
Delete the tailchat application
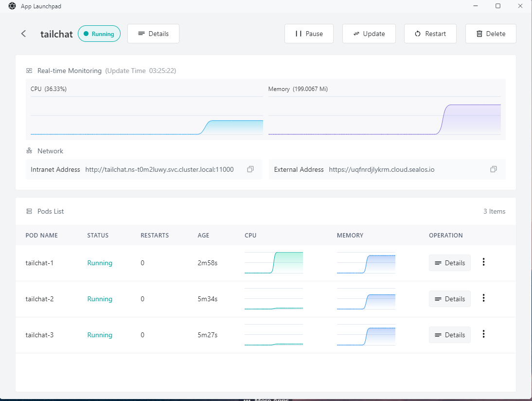coord(490,34)
